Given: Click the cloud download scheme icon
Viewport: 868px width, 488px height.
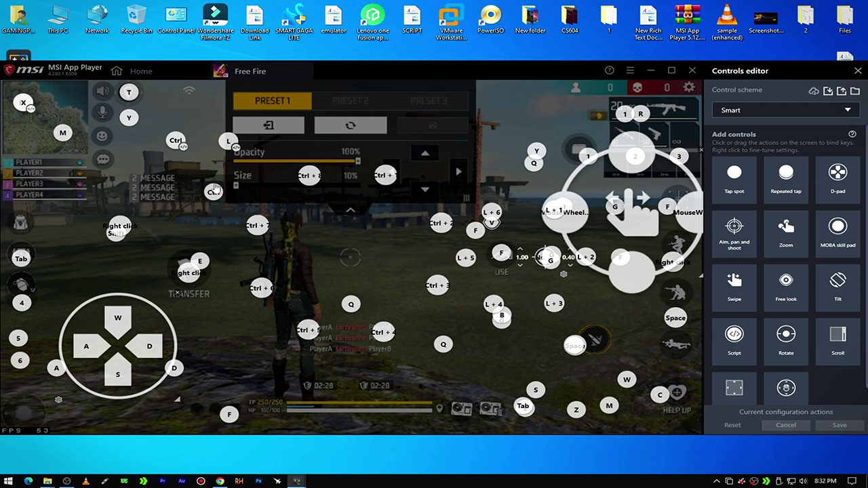Looking at the screenshot, I should (814, 91).
